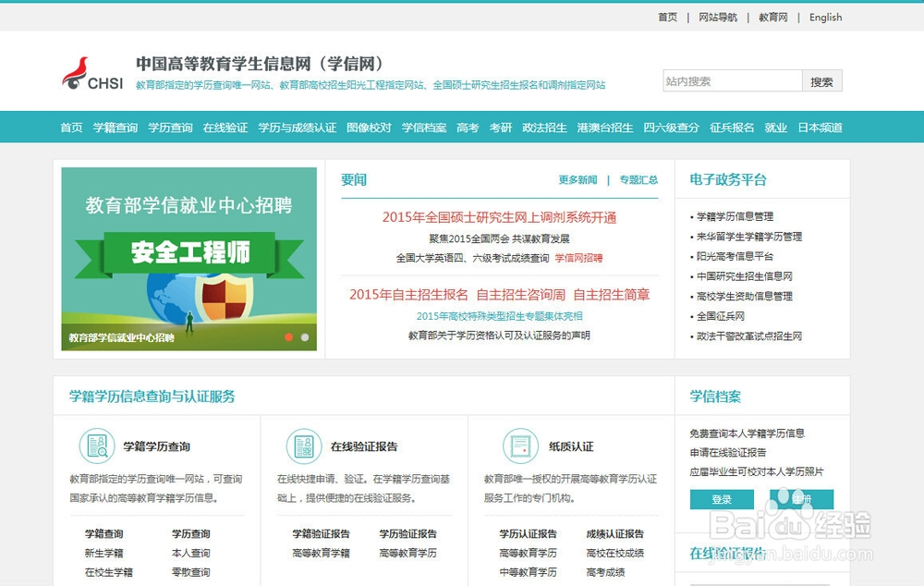The height and width of the screenshot is (586, 924).
Task: Open the 四六级查分 nav item
Action: [x=671, y=128]
